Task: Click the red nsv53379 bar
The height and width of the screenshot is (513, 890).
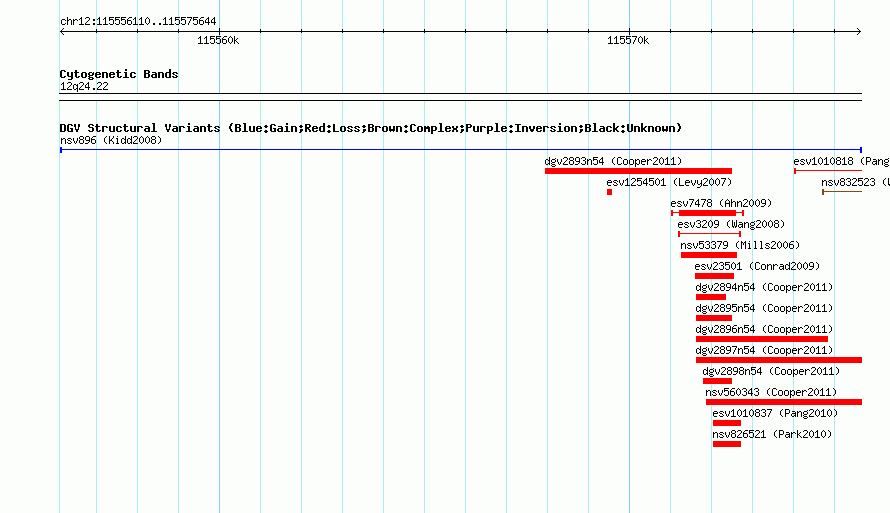Action: 709,255
